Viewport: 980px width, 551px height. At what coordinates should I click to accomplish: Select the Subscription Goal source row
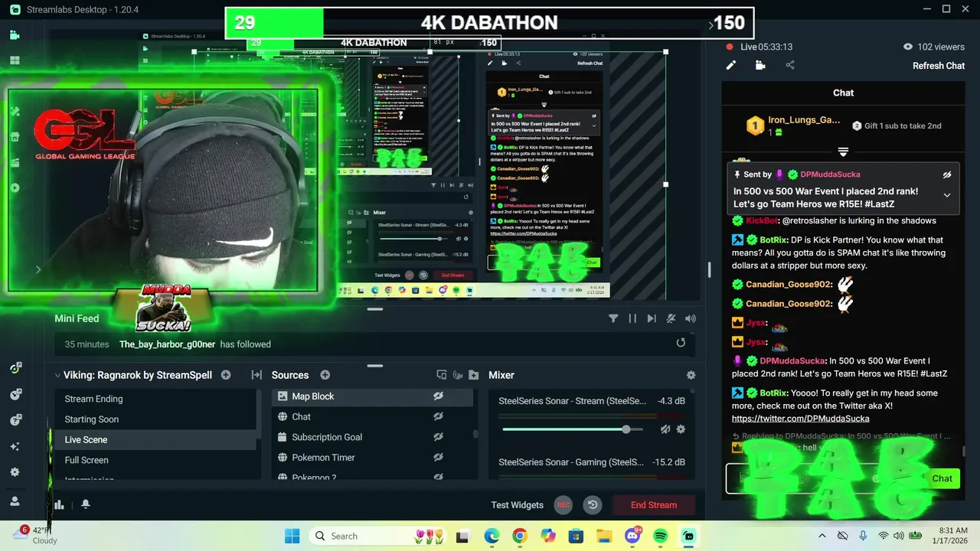372,437
